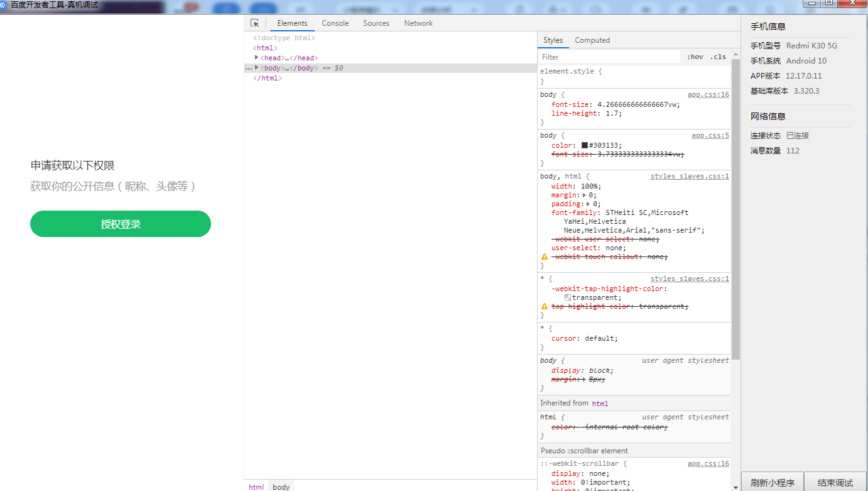Activate the inspect element picker icon
This screenshot has width=868, height=491.
[254, 23]
